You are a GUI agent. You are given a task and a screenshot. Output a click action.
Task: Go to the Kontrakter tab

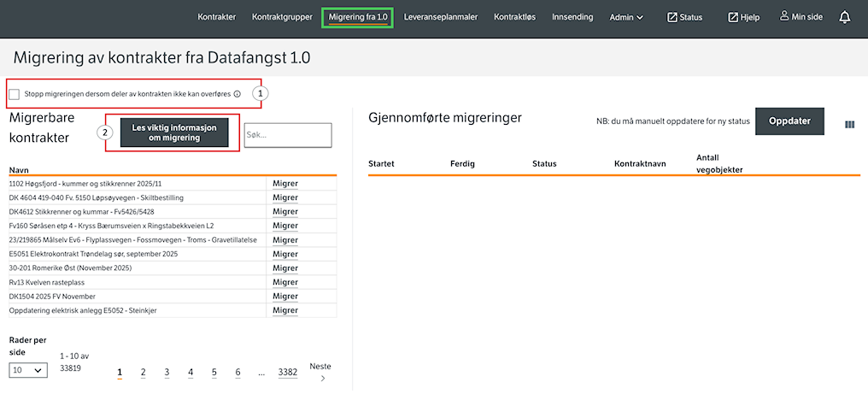point(216,17)
